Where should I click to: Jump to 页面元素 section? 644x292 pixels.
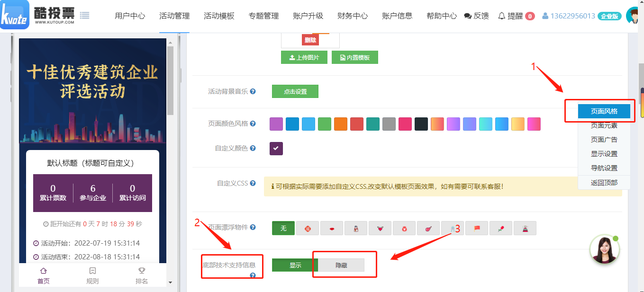604,125
